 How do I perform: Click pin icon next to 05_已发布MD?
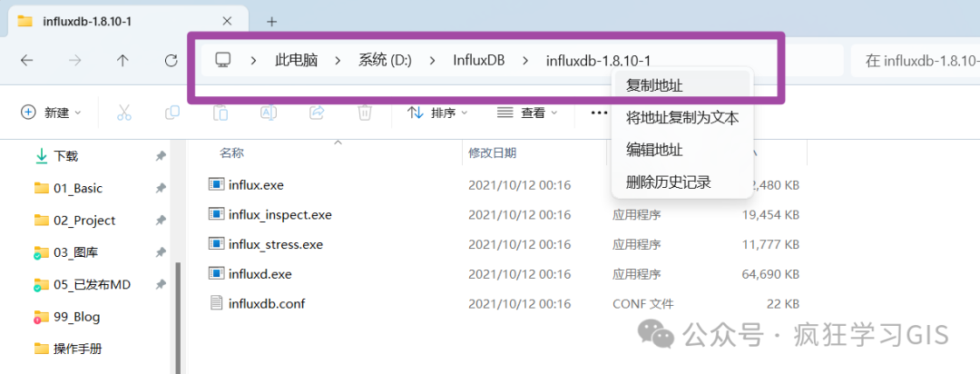coord(161,284)
